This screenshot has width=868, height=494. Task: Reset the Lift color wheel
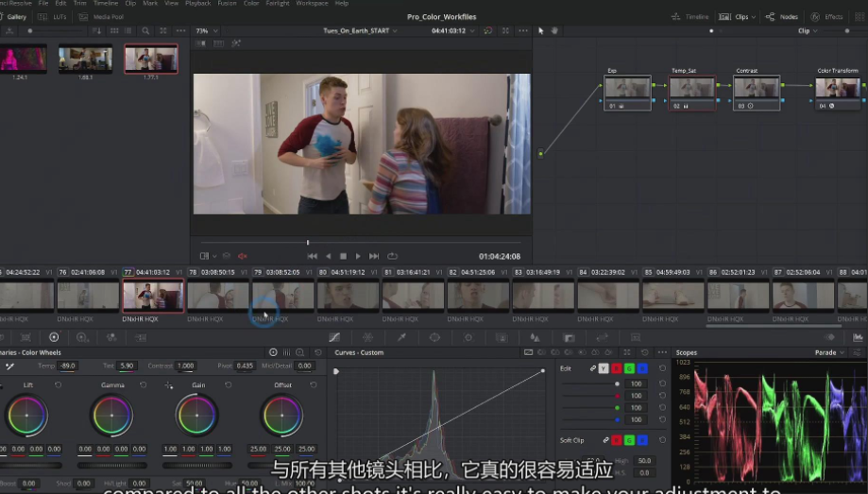pos(58,384)
